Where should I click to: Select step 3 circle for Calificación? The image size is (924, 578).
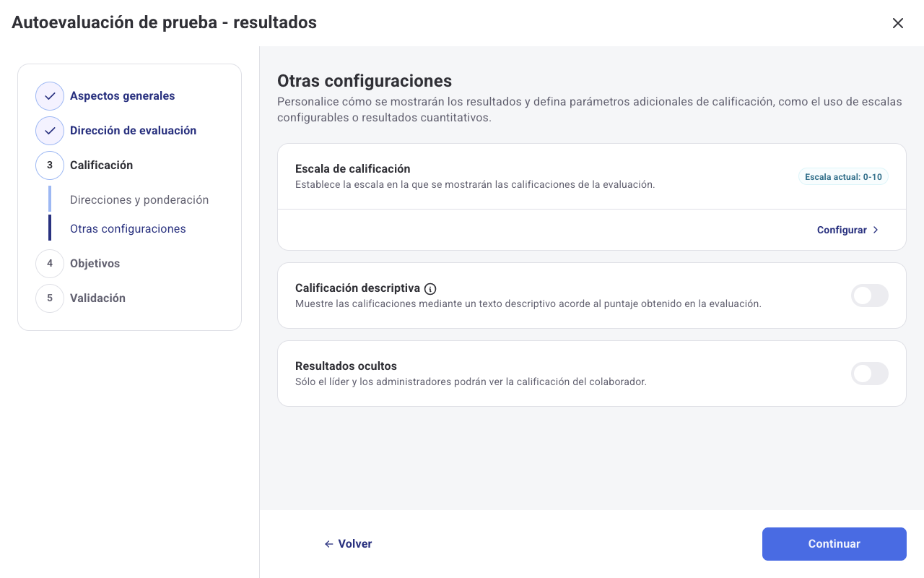coord(50,165)
